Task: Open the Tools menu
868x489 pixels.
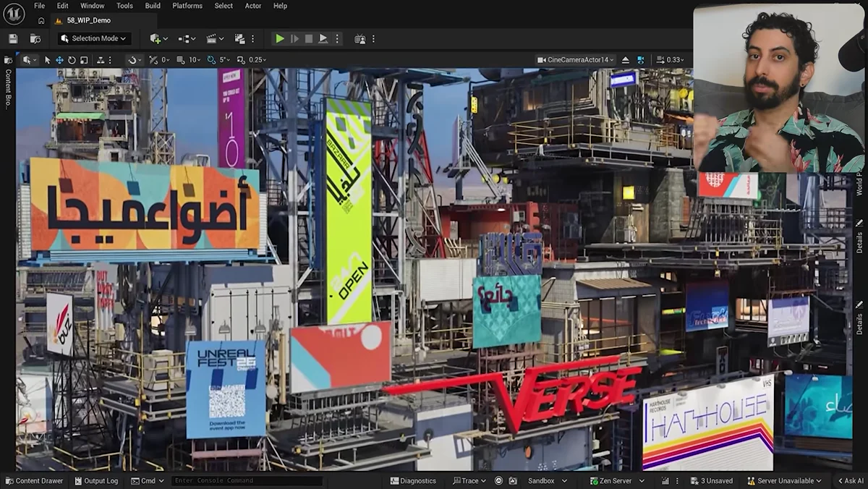Action: (124, 6)
